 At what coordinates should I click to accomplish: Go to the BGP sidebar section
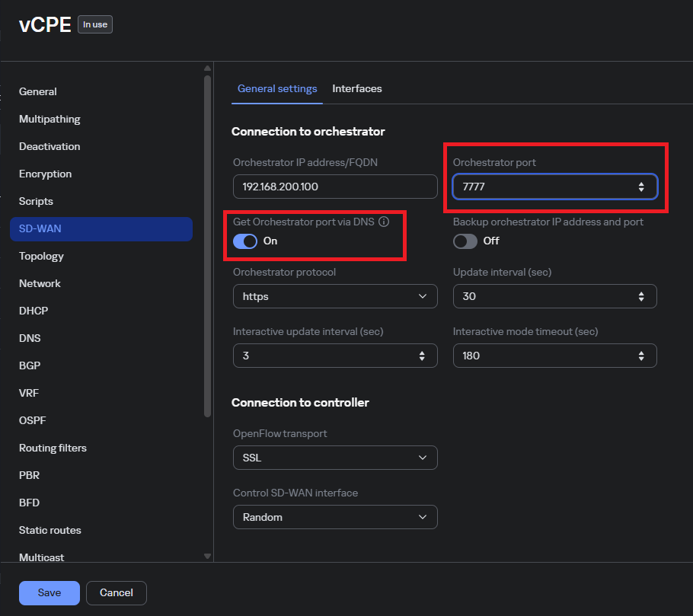pyautogui.click(x=30, y=365)
